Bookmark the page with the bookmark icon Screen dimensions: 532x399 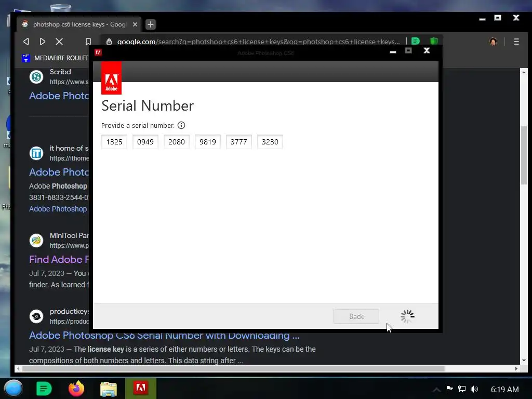pyautogui.click(x=88, y=42)
